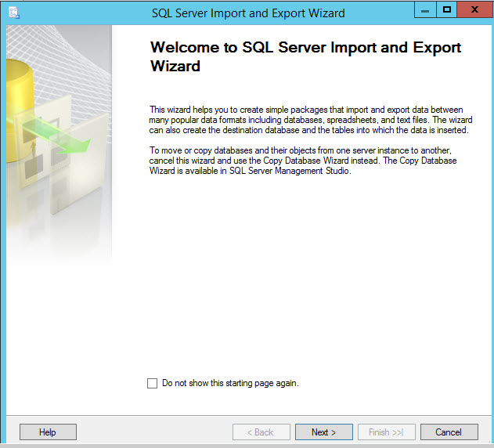Click the window title 'SQL Server Import and Export Wizard'

pyautogui.click(x=248, y=13)
